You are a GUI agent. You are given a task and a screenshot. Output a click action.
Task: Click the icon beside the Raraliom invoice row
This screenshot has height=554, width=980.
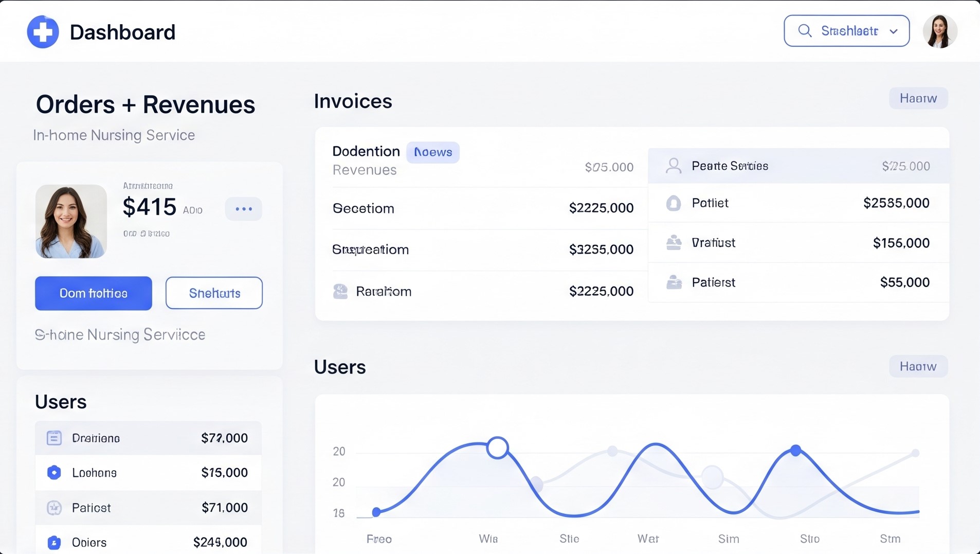point(340,291)
